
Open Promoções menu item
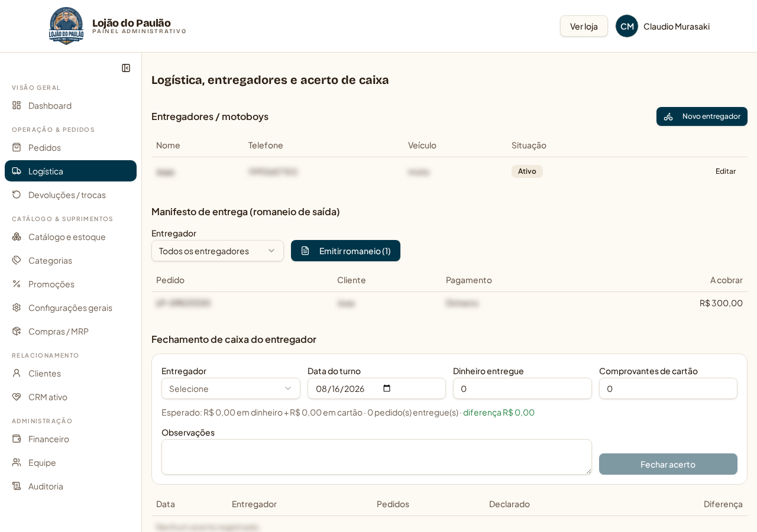click(x=70, y=284)
